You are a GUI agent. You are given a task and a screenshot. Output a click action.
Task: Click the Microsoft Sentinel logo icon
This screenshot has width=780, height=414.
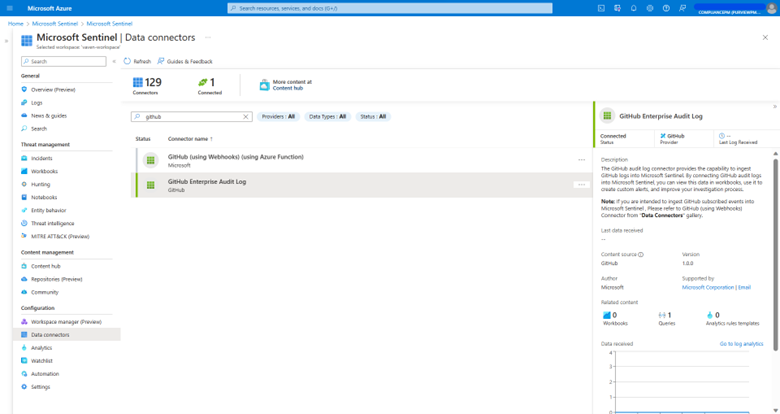pyautogui.click(x=26, y=40)
